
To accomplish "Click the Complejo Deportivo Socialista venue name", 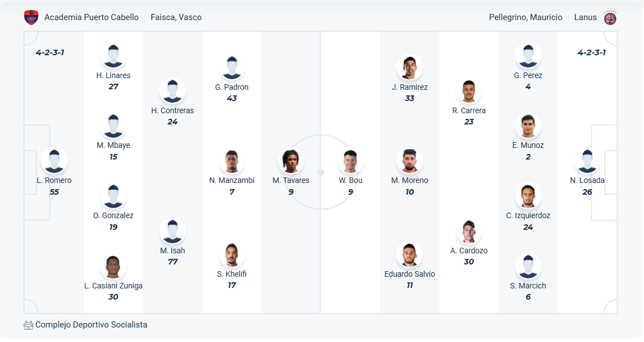I will tap(92, 325).
